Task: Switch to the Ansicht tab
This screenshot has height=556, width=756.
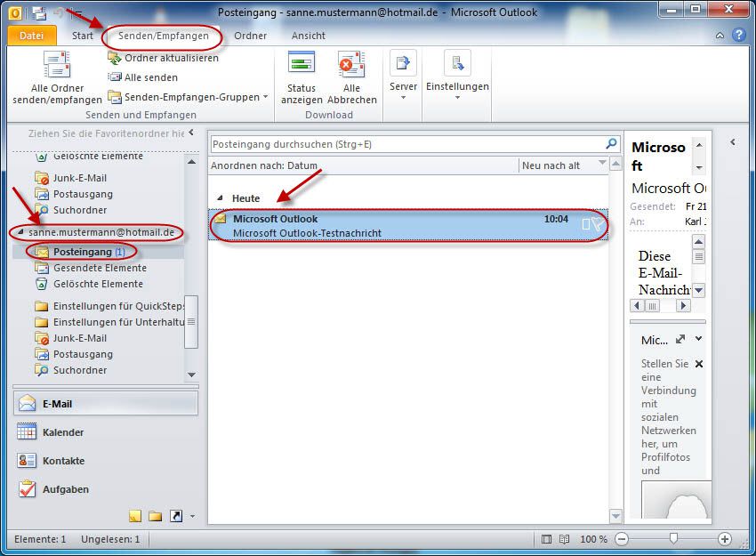Action: (x=308, y=36)
